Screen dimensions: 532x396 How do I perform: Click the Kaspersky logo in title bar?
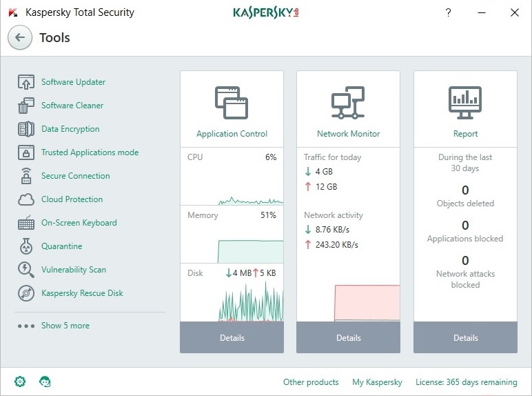tap(266, 12)
